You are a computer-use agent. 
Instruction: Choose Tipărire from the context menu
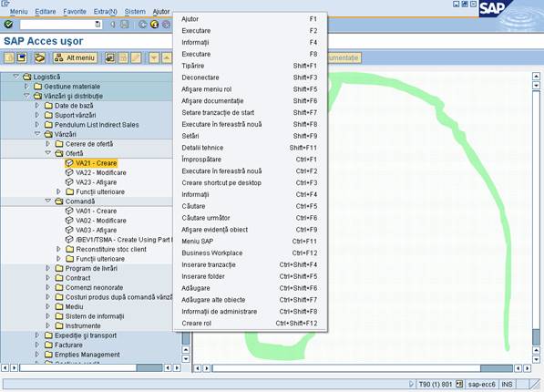(250, 66)
